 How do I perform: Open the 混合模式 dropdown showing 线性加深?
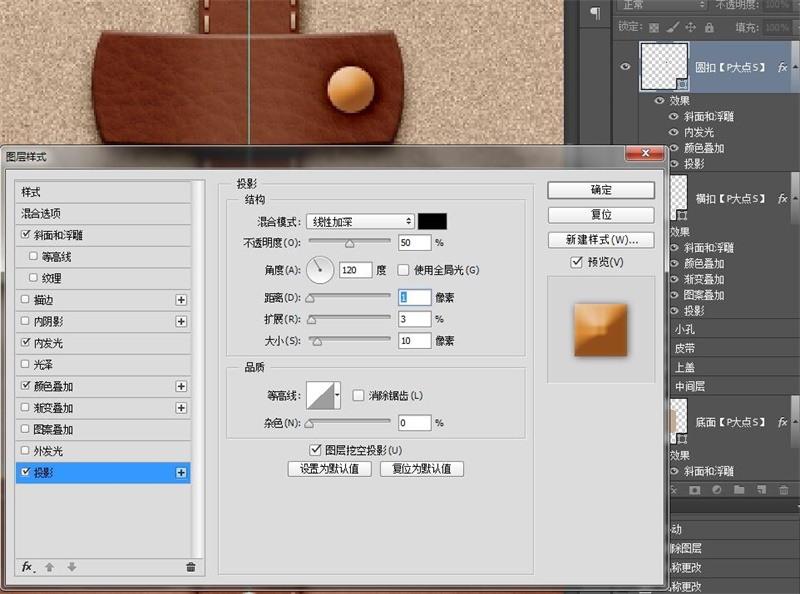[x=360, y=221]
